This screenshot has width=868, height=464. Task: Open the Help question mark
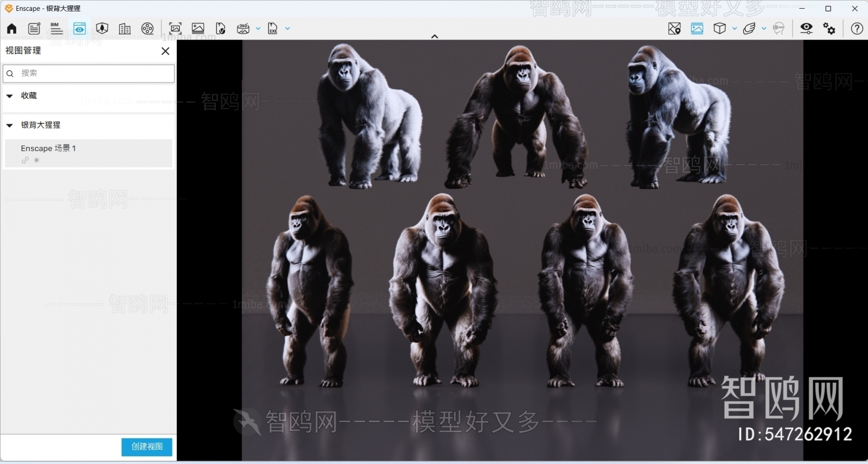point(857,29)
